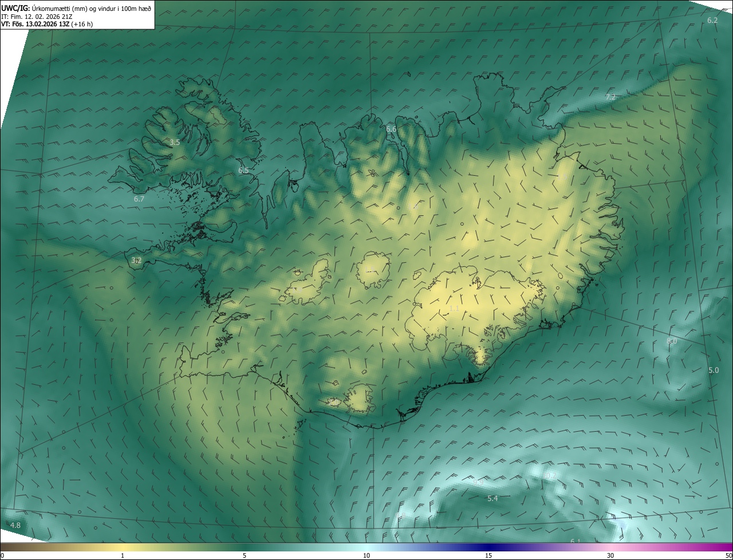Click the 5.4 value label on the map
The height and width of the screenshot is (560, 733).
click(x=492, y=499)
